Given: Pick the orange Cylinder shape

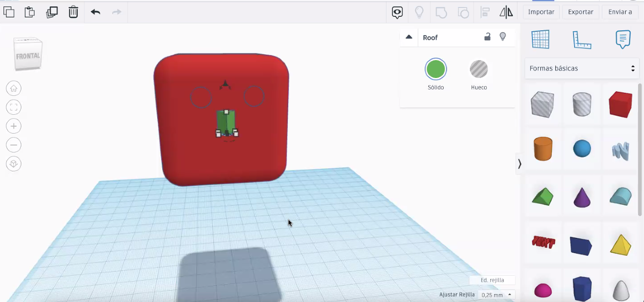Looking at the screenshot, I should tap(543, 149).
